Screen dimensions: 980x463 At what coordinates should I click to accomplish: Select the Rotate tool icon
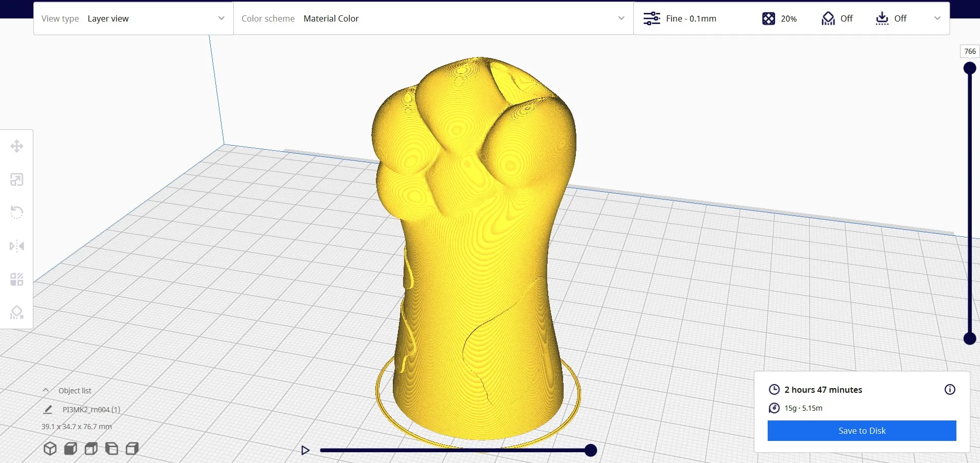pos(17,212)
